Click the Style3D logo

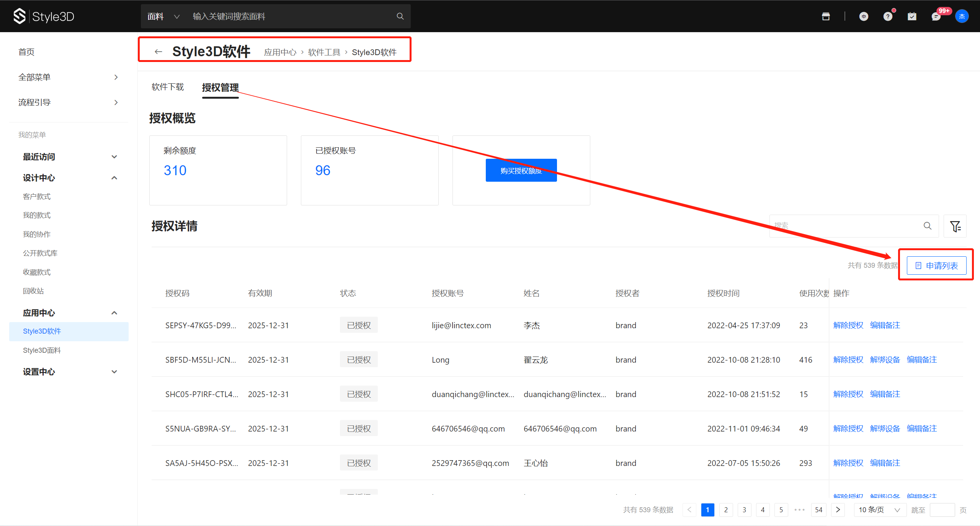(x=44, y=16)
